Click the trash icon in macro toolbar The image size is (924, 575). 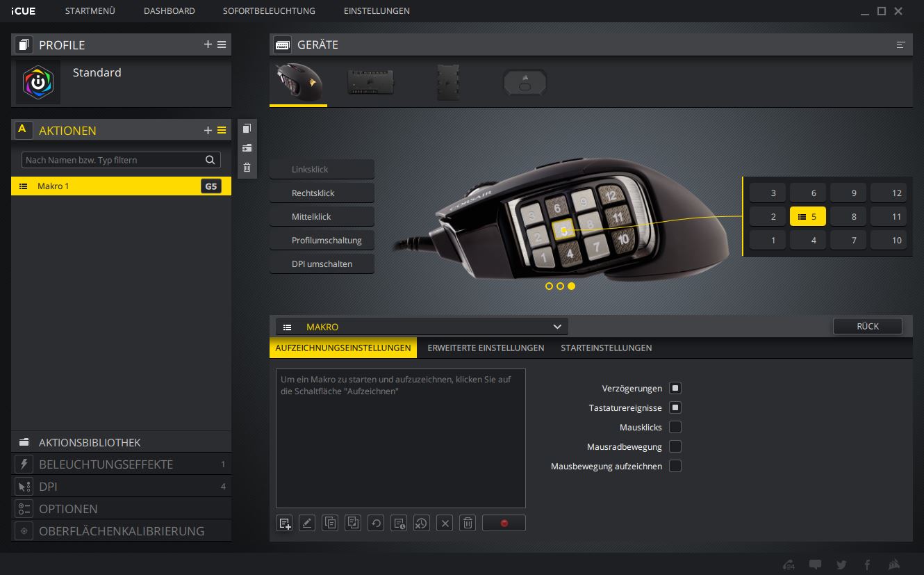tap(468, 524)
